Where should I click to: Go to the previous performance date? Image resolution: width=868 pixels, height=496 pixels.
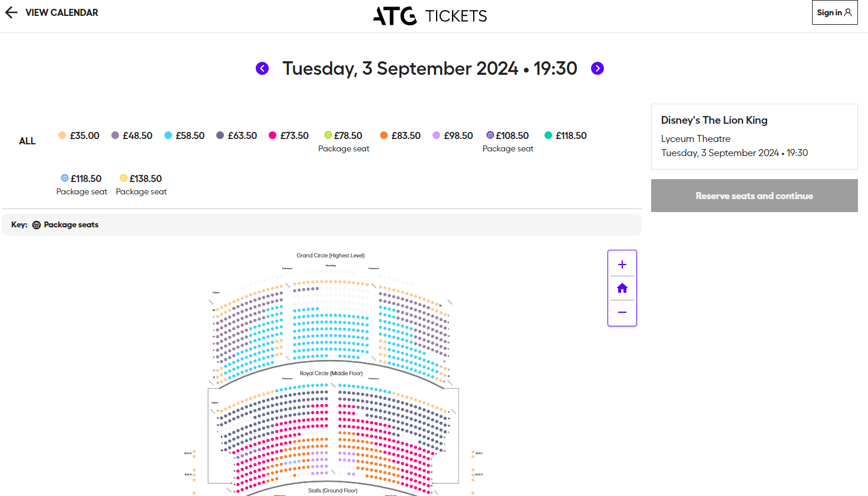point(262,68)
